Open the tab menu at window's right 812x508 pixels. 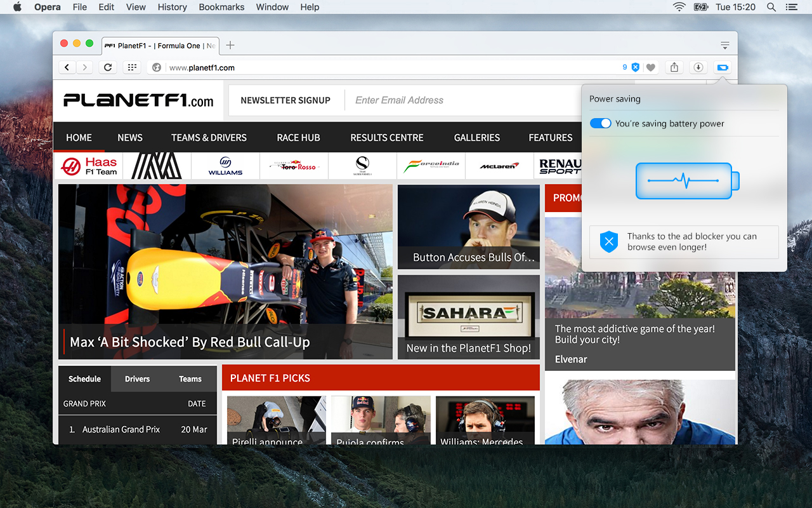point(724,45)
